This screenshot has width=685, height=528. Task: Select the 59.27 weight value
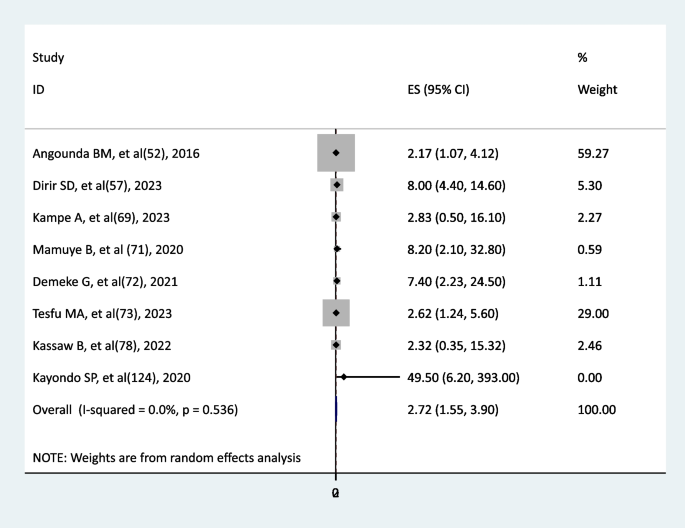tap(594, 152)
